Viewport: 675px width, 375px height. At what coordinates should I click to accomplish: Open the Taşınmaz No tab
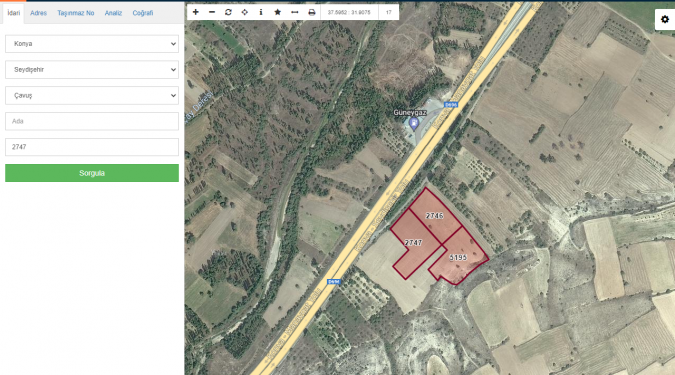click(x=76, y=13)
